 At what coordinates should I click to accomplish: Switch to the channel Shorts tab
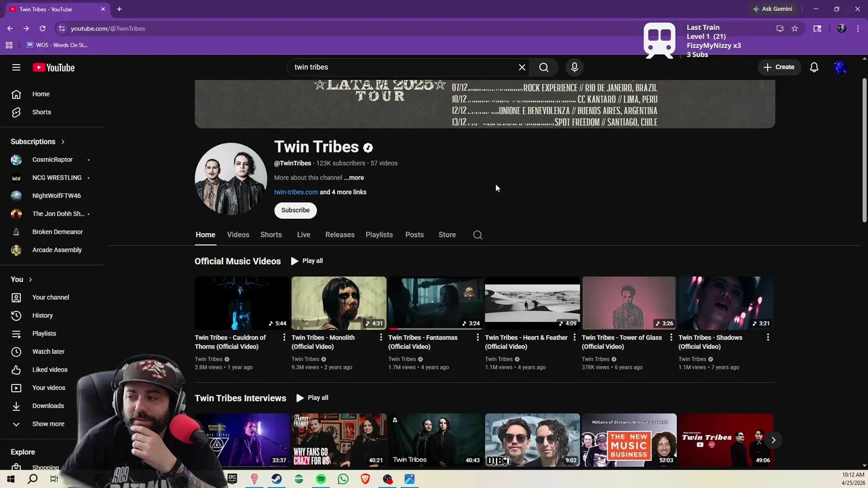(x=271, y=235)
